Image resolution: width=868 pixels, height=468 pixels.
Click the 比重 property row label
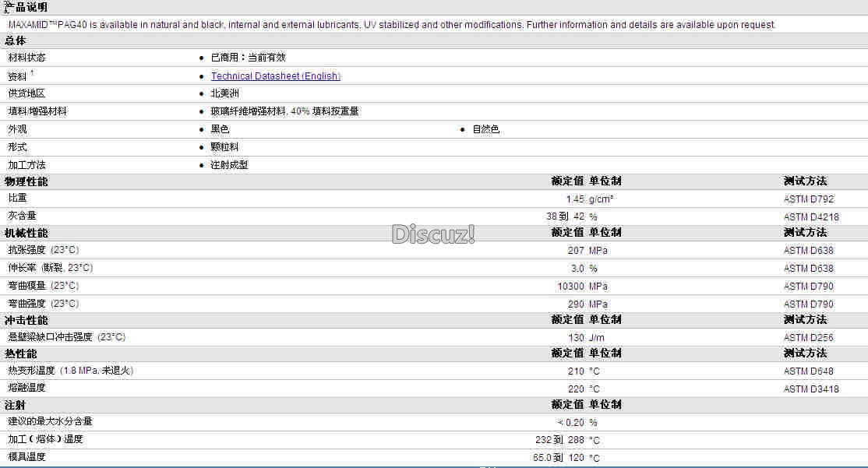[x=17, y=198]
